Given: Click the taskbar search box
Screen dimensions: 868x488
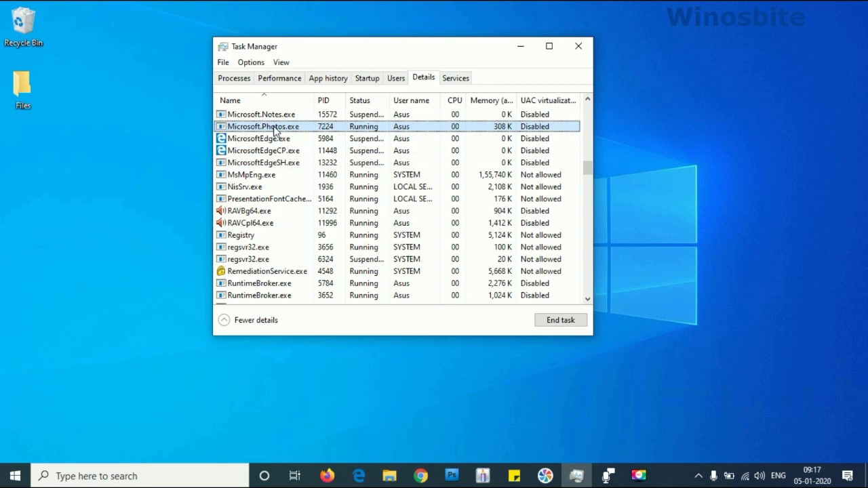Looking at the screenshot, I should pos(140,476).
